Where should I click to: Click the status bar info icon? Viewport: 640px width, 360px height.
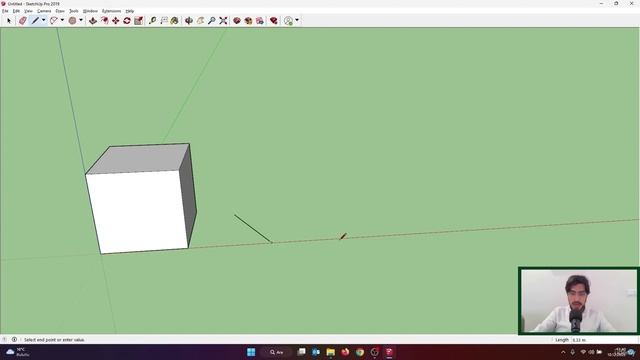(14, 340)
